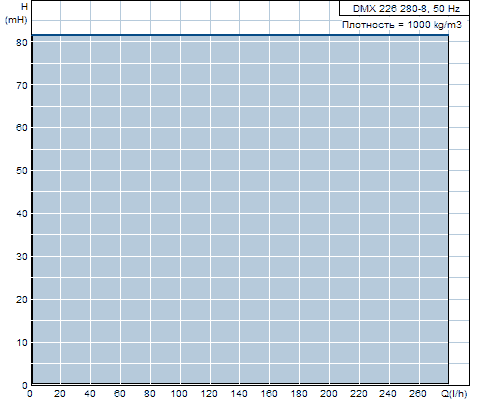Click the 50 value on vertical axis
Screen dimensions: 500x400
[22, 171]
